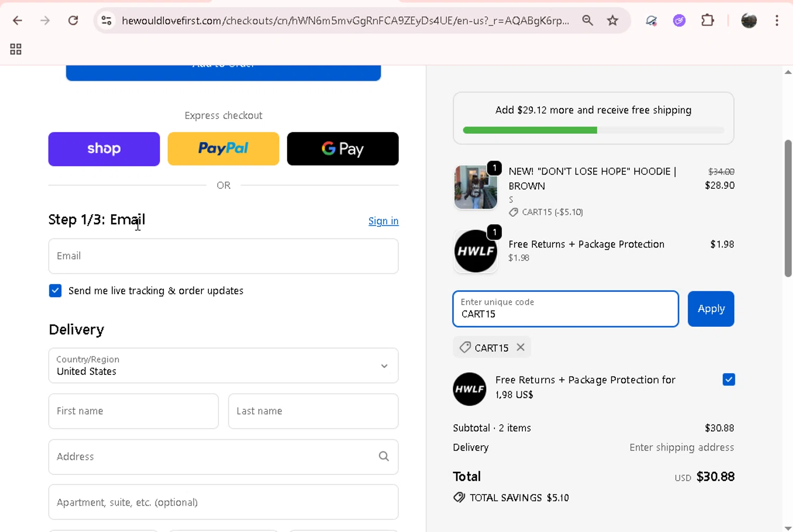
Task: Uncheck live tracking & order updates
Action: (55, 291)
